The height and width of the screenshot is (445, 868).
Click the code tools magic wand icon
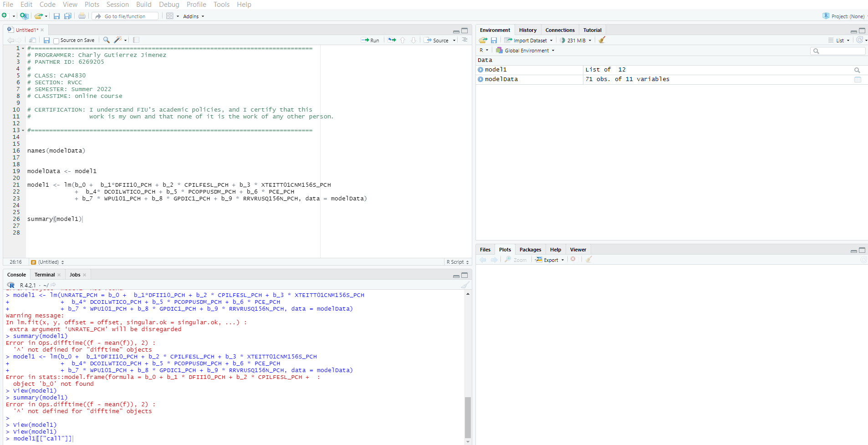click(117, 40)
